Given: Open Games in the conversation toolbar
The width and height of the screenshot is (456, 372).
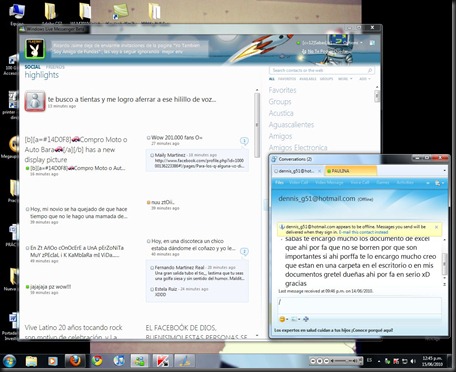Looking at the screenshot, I should [382, 183].
